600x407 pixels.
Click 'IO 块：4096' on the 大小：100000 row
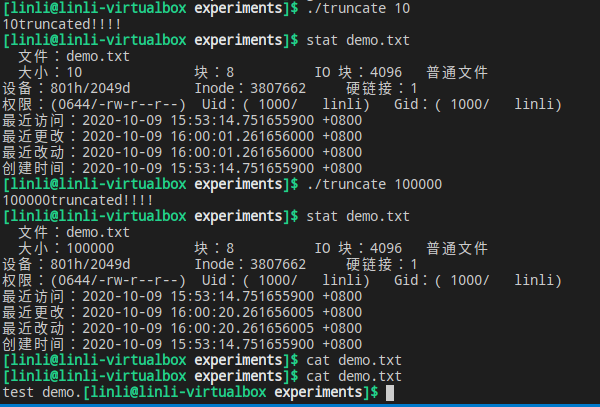(358, 248)
